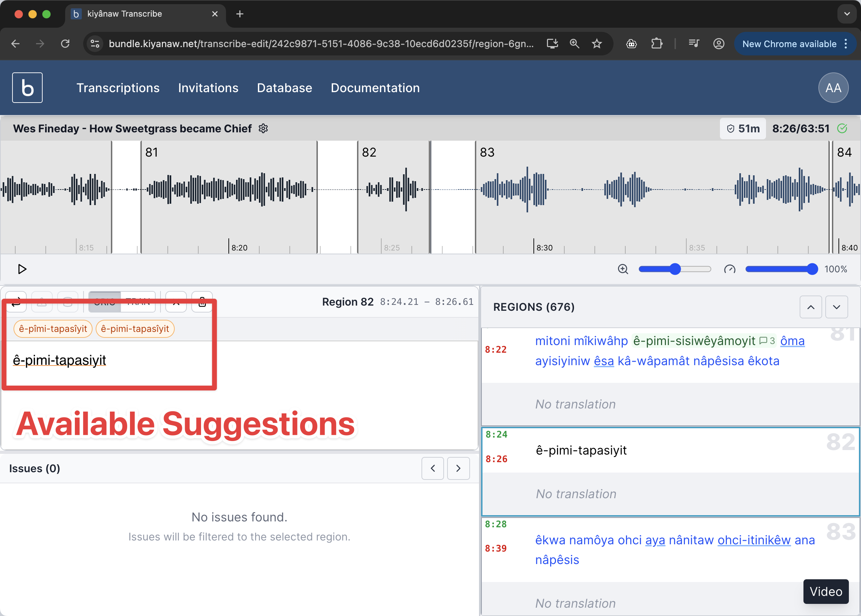Click the waveform play button

pos(22,269)
